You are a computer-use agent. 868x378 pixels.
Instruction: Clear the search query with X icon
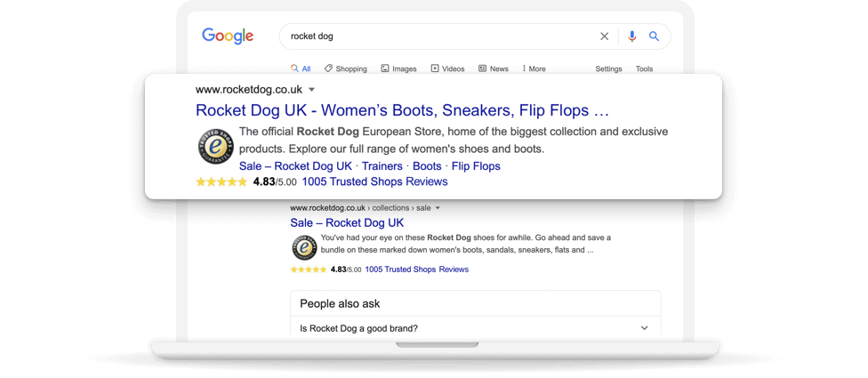point(605,36)
